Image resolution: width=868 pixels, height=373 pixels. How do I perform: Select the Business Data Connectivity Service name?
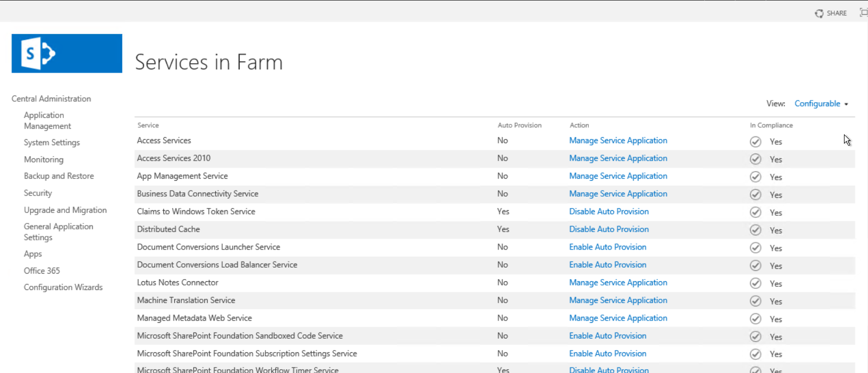[198, 194]
